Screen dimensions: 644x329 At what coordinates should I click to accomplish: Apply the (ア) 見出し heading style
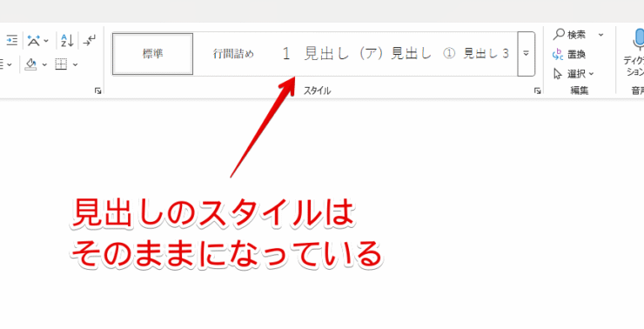tap(395, 54)
